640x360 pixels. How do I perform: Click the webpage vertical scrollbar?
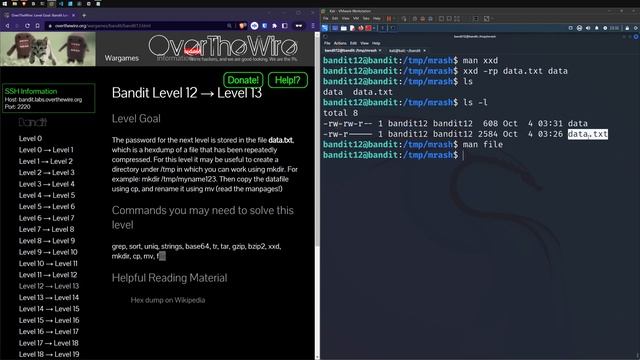317,139
